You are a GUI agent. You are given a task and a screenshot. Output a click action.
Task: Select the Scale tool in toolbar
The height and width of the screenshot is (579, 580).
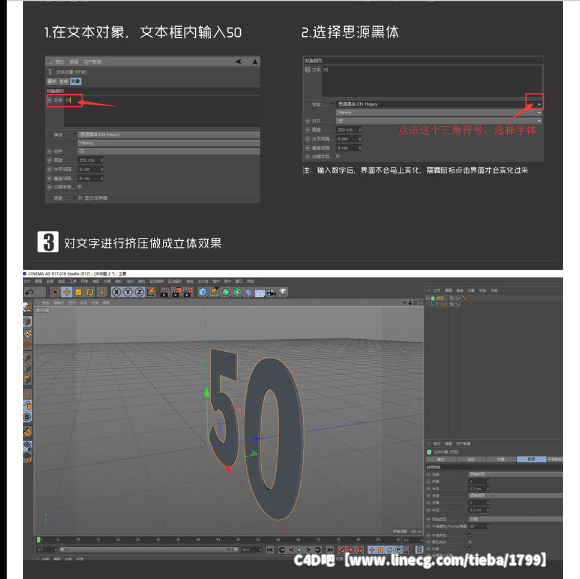click(x=78, y=292)
